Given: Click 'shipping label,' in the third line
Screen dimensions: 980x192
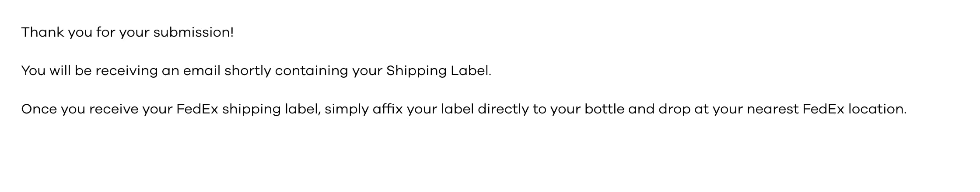Looking at the screenshot, I should [x=272, y=110].
